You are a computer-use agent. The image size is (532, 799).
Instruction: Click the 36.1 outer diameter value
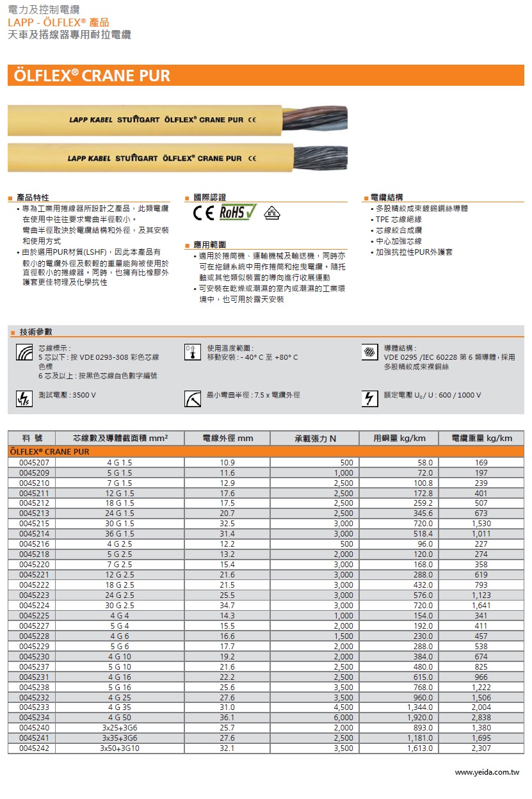227,718
